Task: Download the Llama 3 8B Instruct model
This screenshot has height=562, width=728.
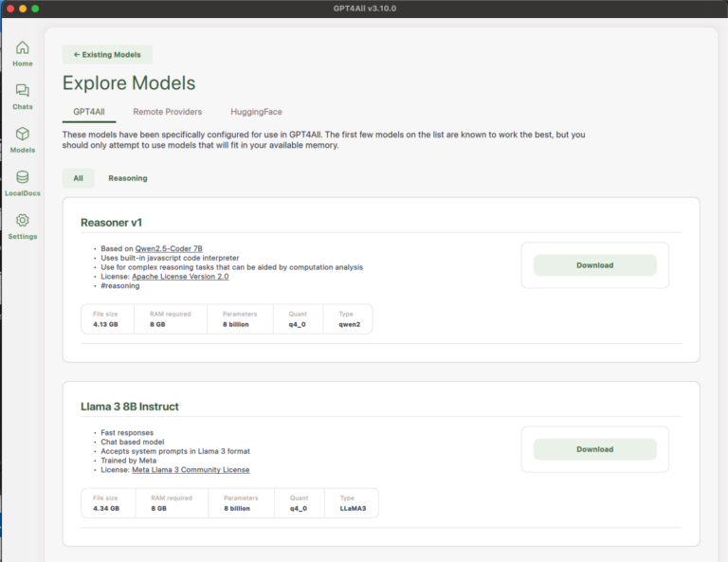Action: click(x=594, y=449)
